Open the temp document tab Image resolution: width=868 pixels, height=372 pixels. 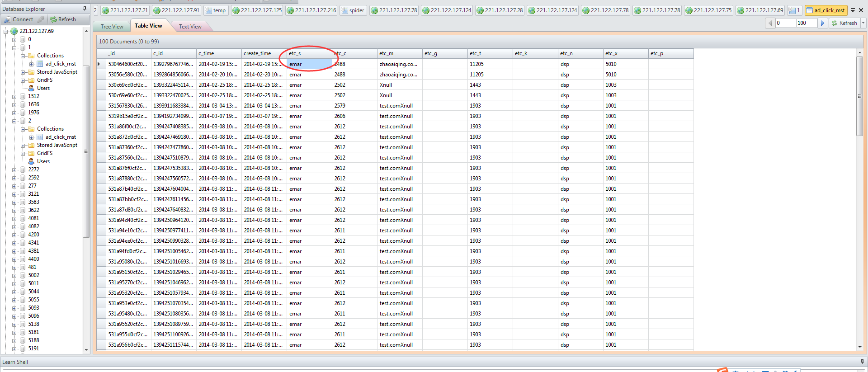[215, 10]
